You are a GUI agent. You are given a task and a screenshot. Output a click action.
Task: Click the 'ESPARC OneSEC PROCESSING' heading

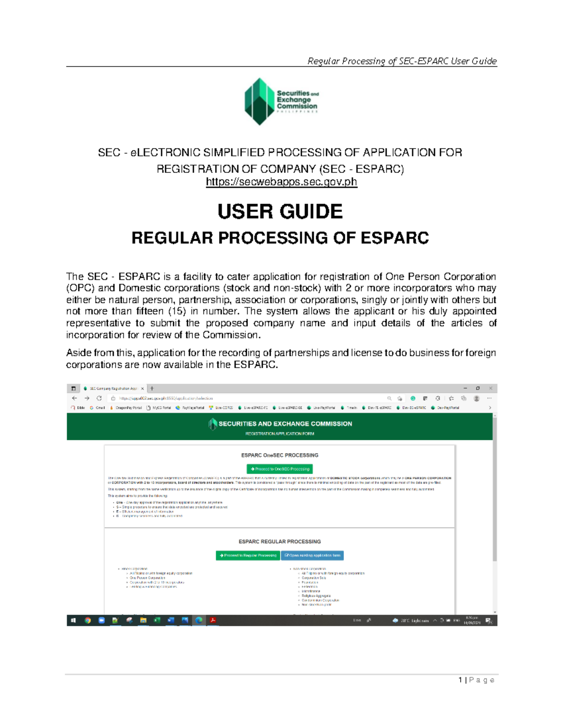click(280, 455)
